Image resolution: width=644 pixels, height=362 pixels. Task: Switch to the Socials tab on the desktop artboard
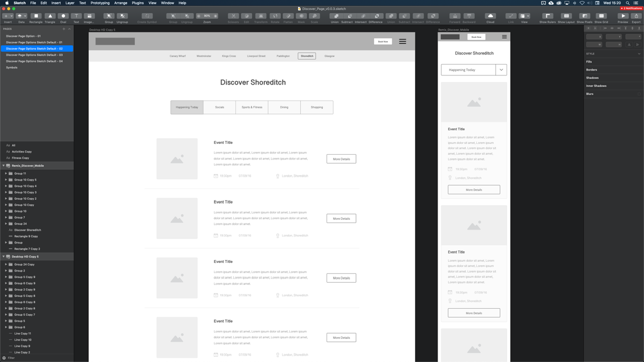click(x=219, y=107)
